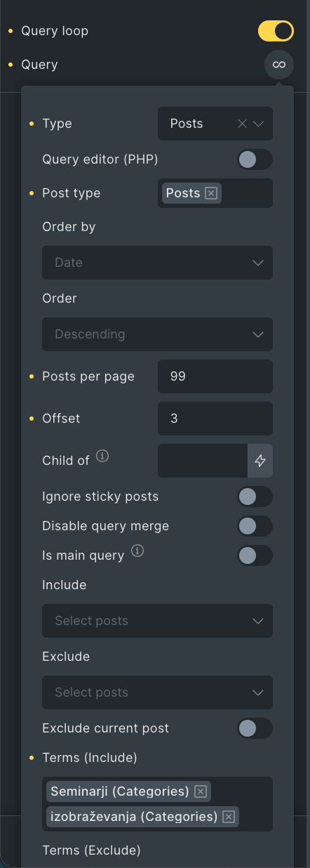Click the Child of text field

tap(203, 461)
